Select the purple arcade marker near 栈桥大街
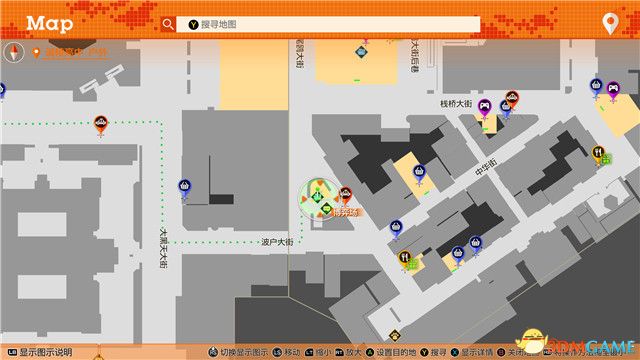Screen dimensions: 640x360 484,108
